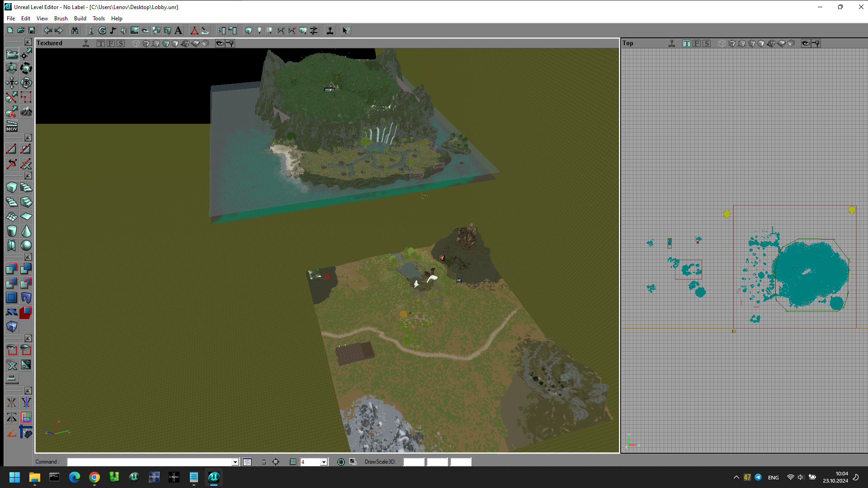Save the level with the disk icon
868x488 pixels.
pos(32,31)
